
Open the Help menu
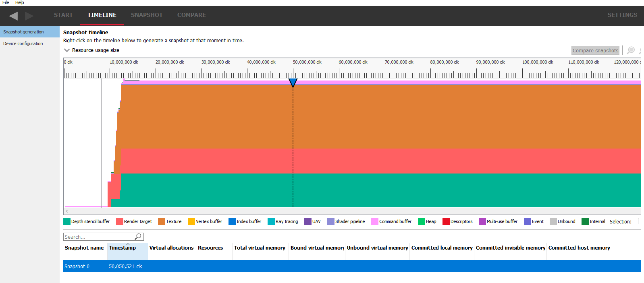tap(19, 2)
